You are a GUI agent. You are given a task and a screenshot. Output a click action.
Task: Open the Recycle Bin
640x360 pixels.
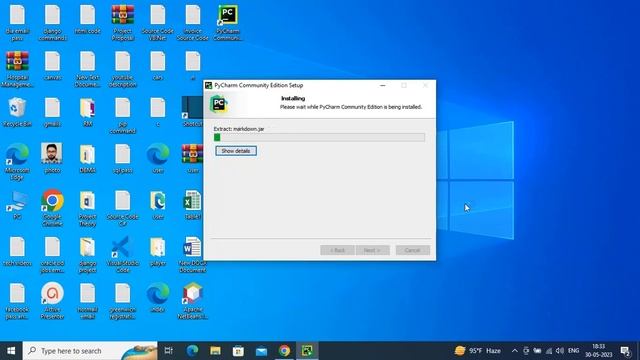click(17, 112)
